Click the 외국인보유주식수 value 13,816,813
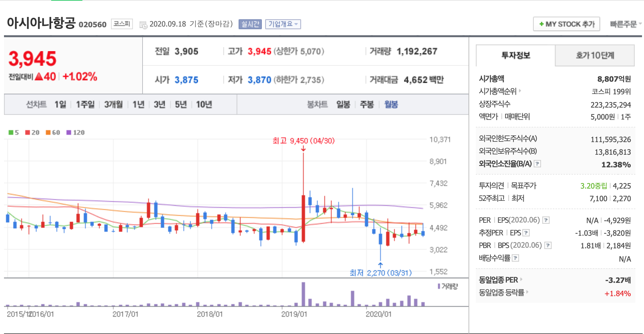644x334 pixels. coord(613,152)
